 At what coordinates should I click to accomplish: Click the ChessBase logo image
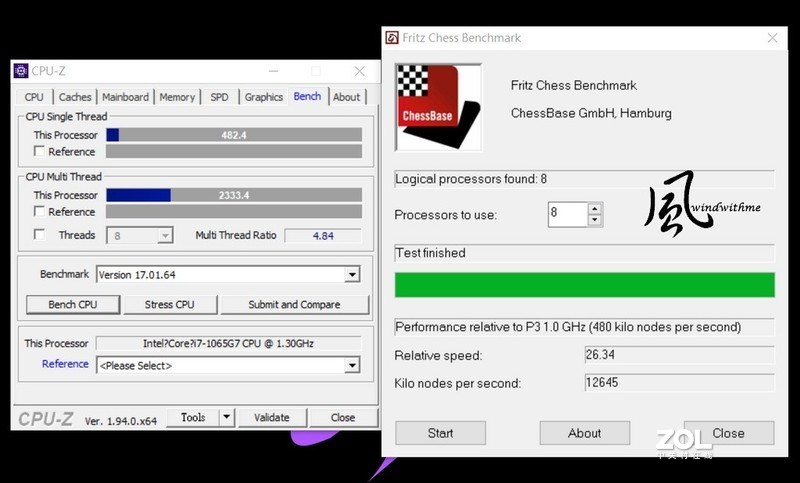pyautogui.click(x=438, y=108)
